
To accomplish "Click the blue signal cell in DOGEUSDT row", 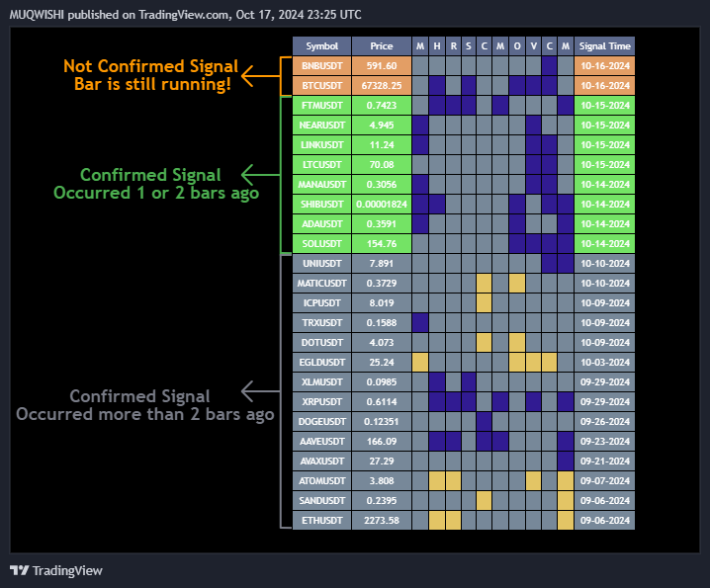I will coord(484,421).
